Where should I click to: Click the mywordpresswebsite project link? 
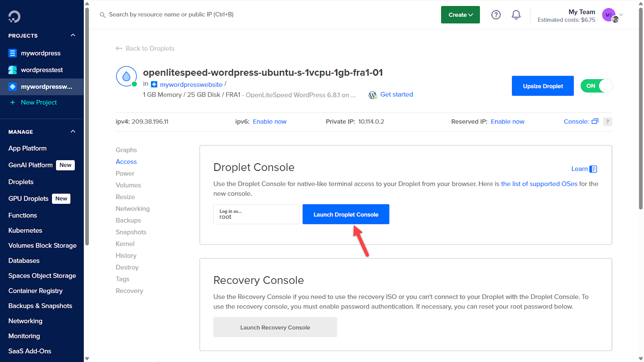191,84
